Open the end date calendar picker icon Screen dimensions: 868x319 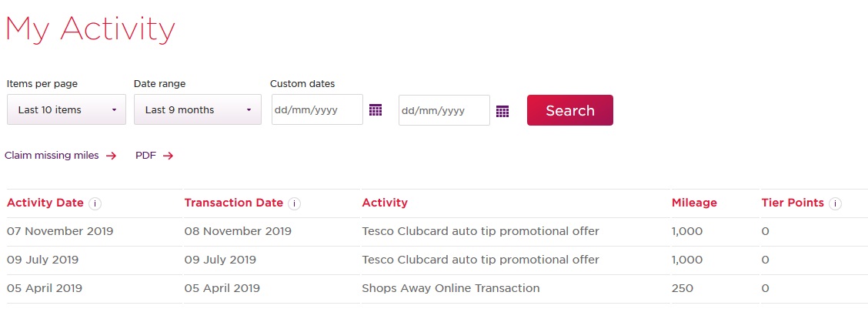[x=502, y=111]
